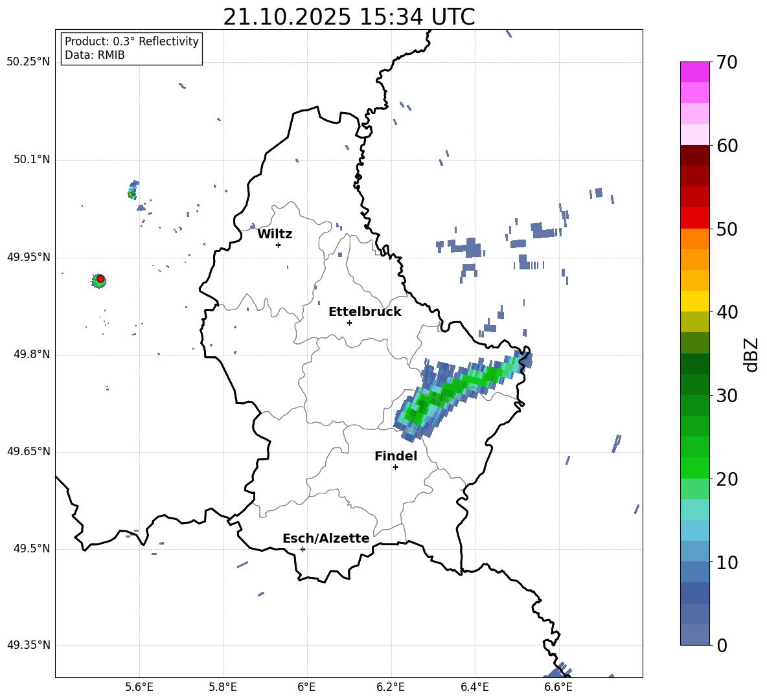Click the Ettelbruck location cross marker

(349, 322)
